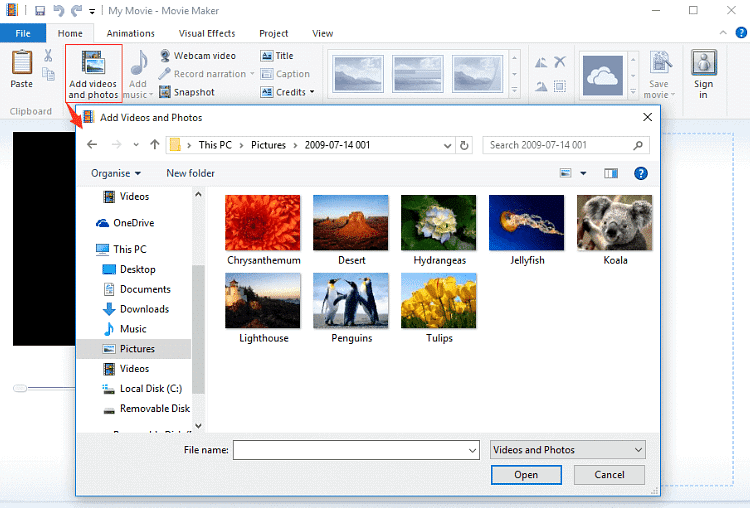Click the Sign in user icon
The image size is (750, 508).
tap(704, 63)
